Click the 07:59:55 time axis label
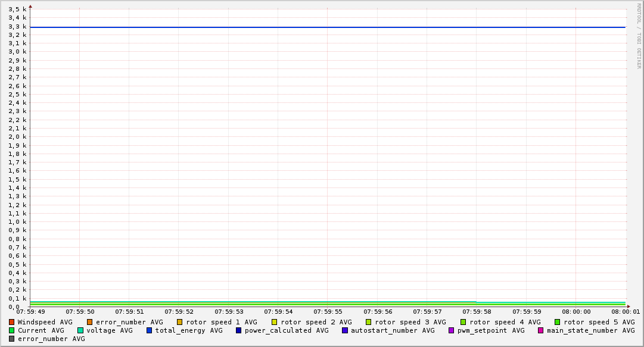644x347 pixels. pyautogui.click(x=328, y=311)
